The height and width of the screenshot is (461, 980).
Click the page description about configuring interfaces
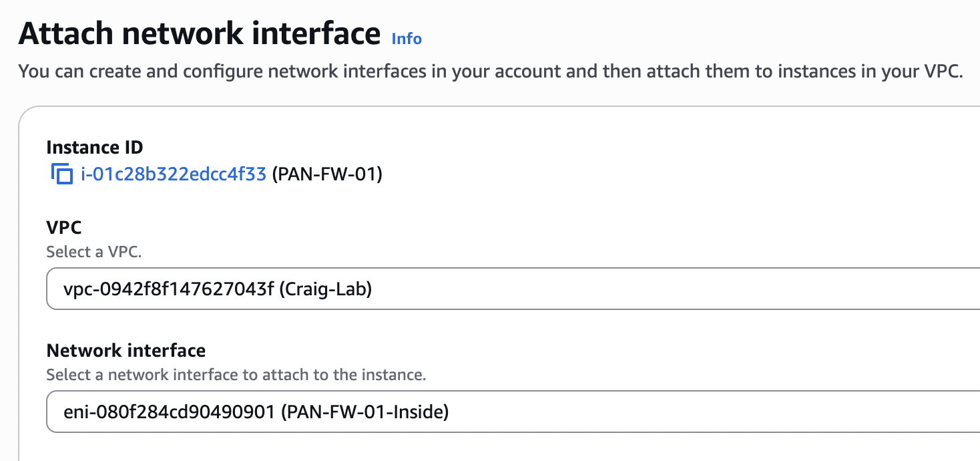[491, 71]
